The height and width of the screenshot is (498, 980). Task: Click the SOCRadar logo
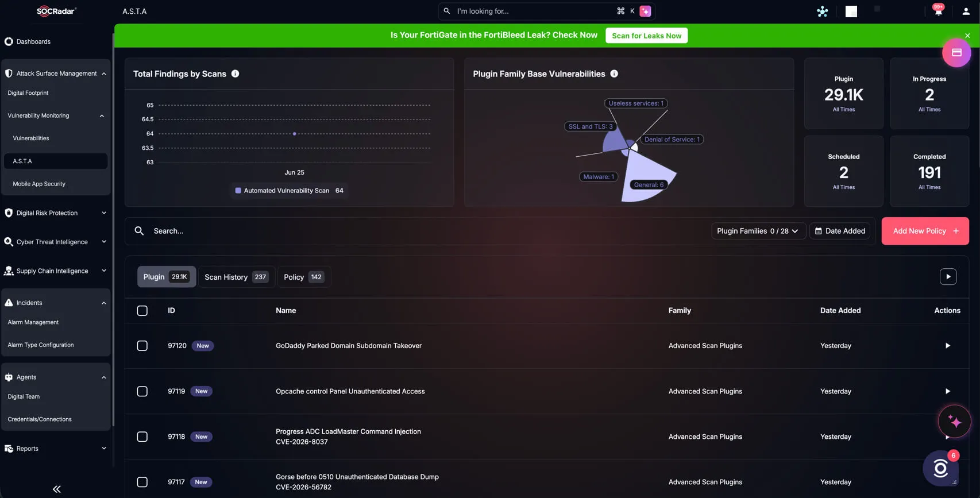(x=56, y=11)
